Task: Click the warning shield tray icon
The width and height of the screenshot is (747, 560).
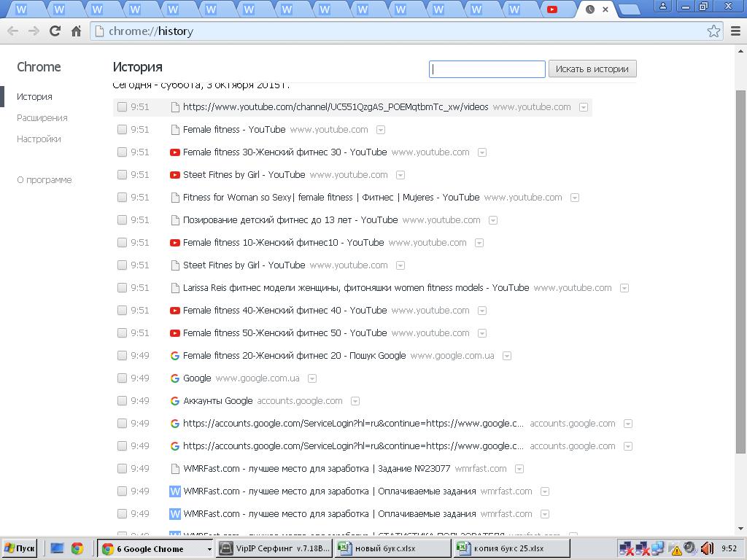Action: tap(676, 550)
